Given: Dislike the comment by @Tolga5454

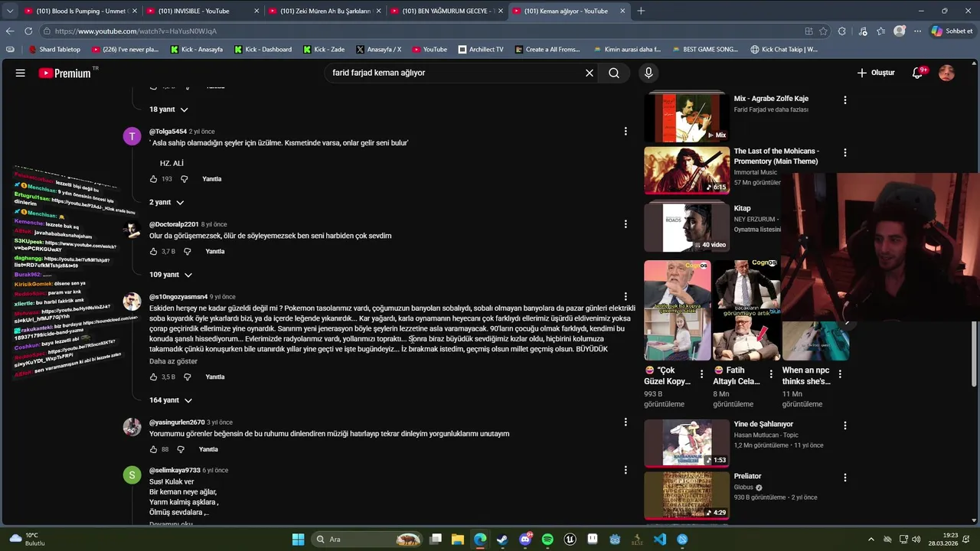Looking at the screenshot, I should tap(185, 179).
